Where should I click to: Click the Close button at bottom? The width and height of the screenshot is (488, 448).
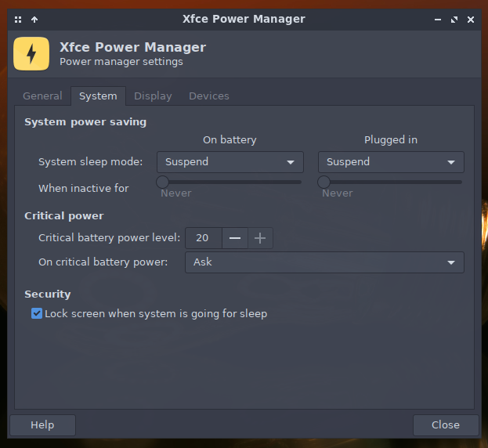pyautogui.click(x=446, y=425)
